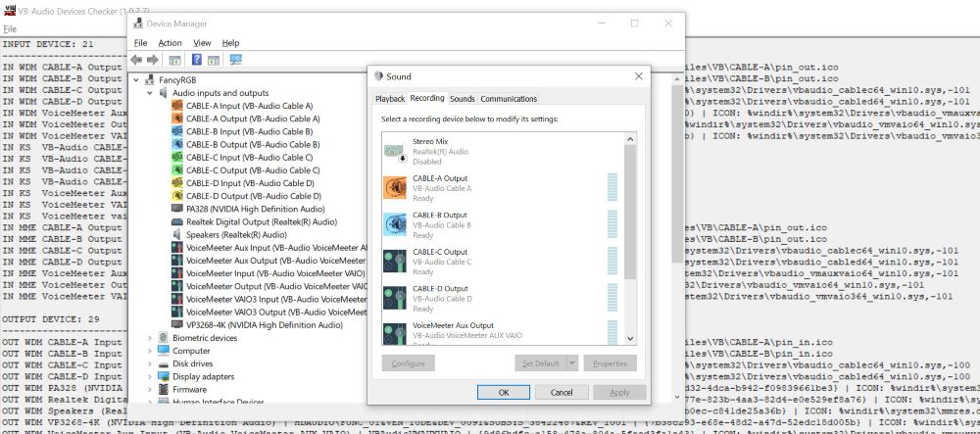
Task: Open the File menu in Device Manager
Action: tap(140, 43)
